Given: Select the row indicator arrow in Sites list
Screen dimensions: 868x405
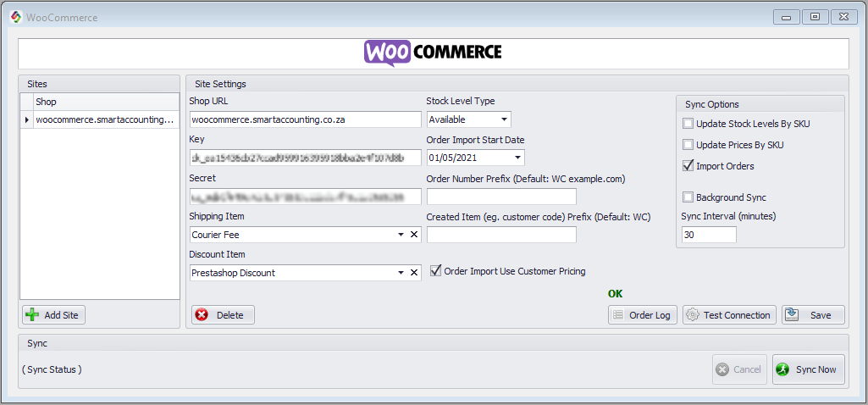Looking at the screenshot, I should [26, 119].
